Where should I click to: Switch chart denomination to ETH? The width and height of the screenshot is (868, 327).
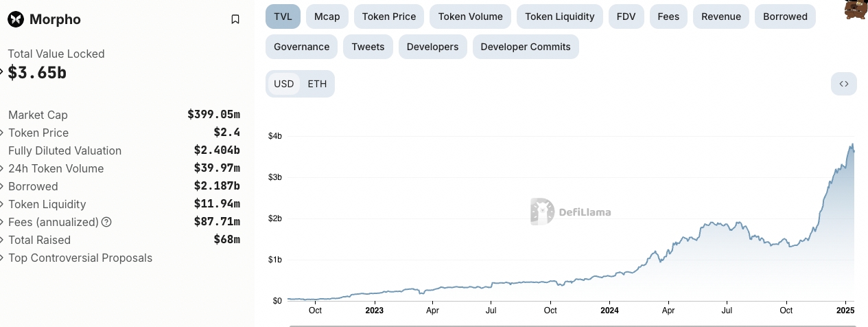point(317,84)
